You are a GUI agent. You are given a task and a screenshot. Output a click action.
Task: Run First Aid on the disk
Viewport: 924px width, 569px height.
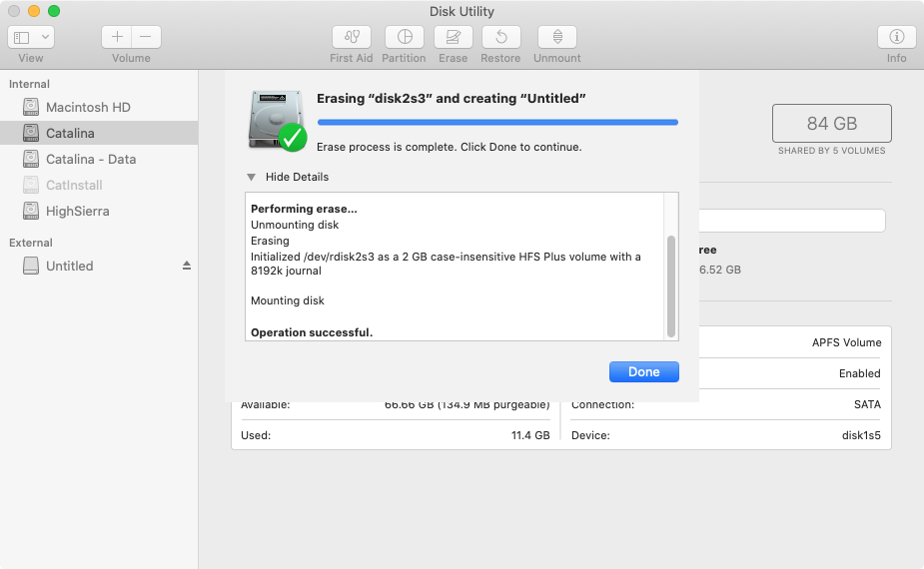point(352,37)
